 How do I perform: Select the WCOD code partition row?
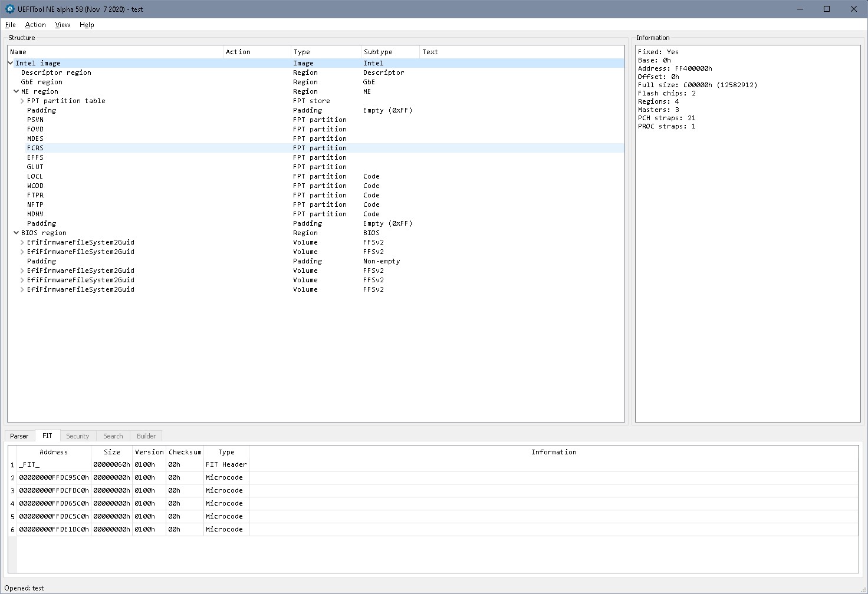click(x=316, y=186)
